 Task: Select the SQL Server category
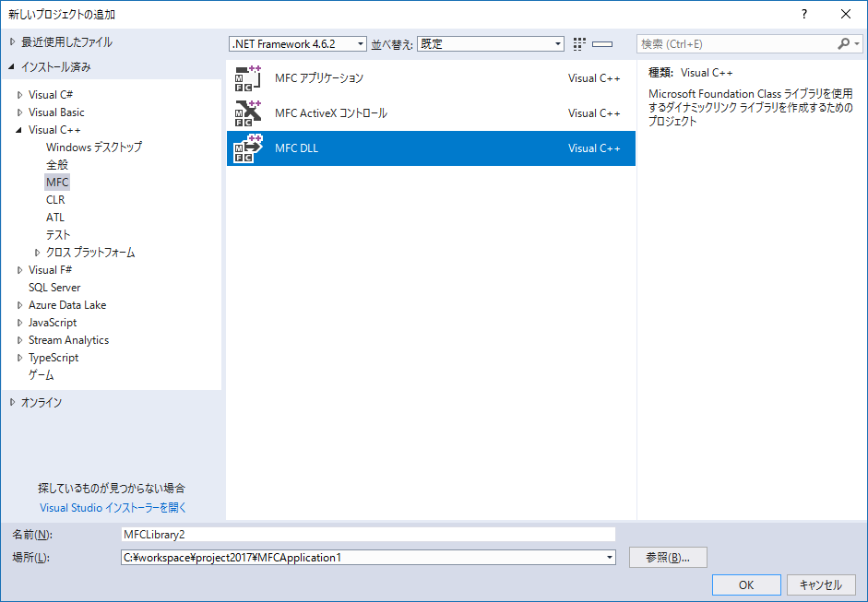(54, 288)
